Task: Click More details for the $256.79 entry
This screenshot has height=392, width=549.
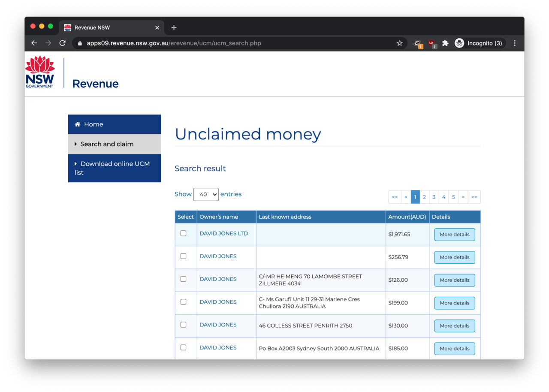Action: pyautogui.click(x=455, y=257)
